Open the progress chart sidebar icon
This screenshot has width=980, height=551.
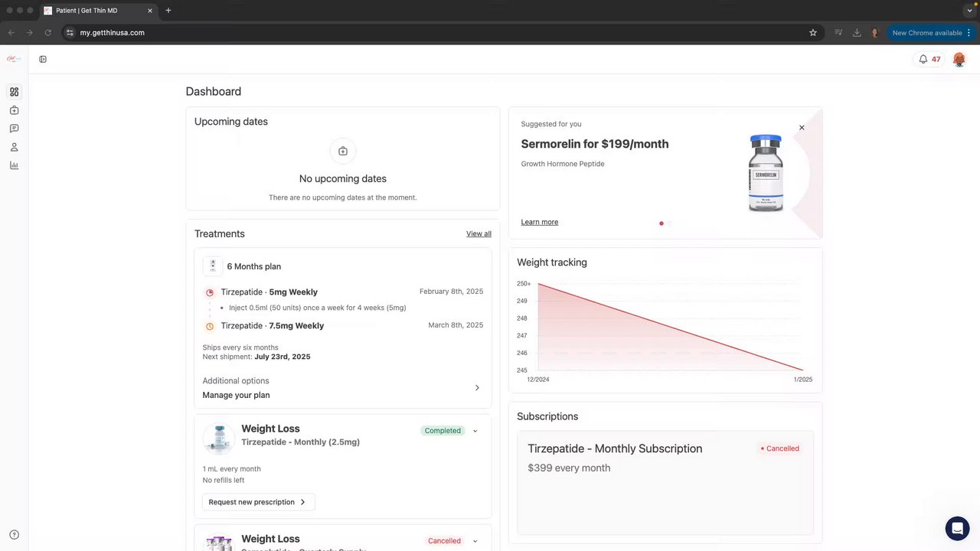[x=14, y=165]
